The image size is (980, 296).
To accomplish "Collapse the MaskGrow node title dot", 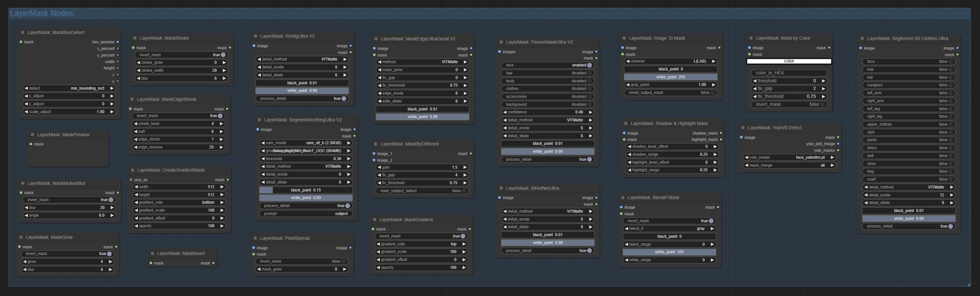I will coord(21,237).
